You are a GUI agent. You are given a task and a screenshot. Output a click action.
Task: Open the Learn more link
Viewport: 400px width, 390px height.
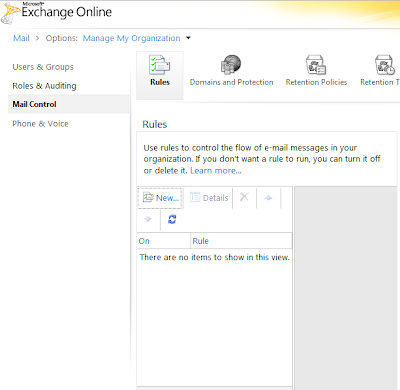pyautogui.click(x=216, y=171)
